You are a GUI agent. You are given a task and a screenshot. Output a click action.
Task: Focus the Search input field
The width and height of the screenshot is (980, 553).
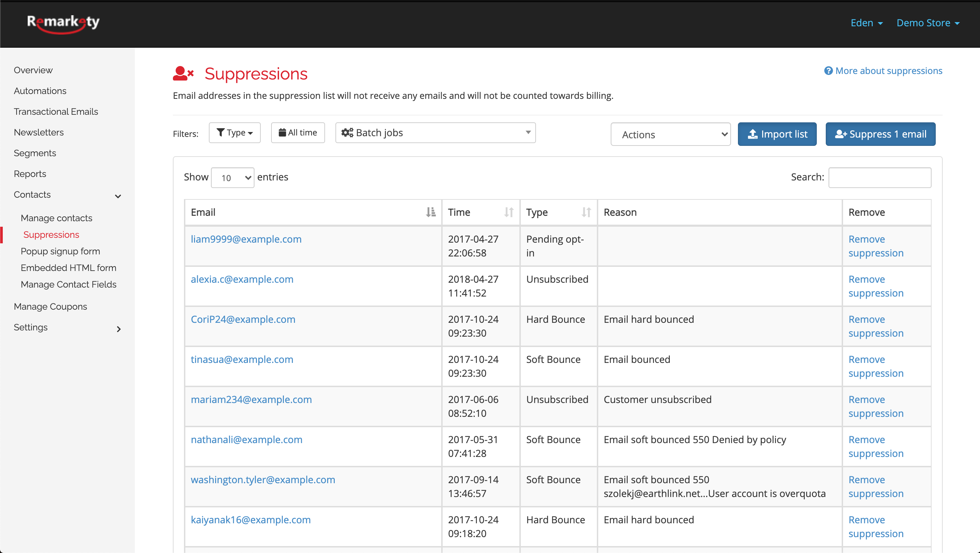point(880,178)
